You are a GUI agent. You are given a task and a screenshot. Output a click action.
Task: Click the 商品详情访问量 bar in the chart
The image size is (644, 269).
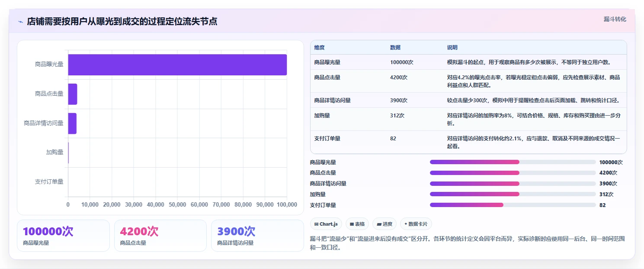72,123
